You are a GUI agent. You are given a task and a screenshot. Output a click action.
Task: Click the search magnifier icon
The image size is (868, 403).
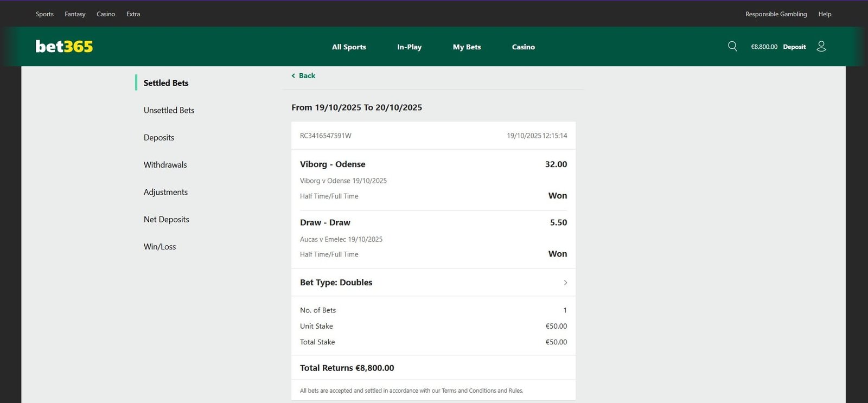tap(732, 47)
